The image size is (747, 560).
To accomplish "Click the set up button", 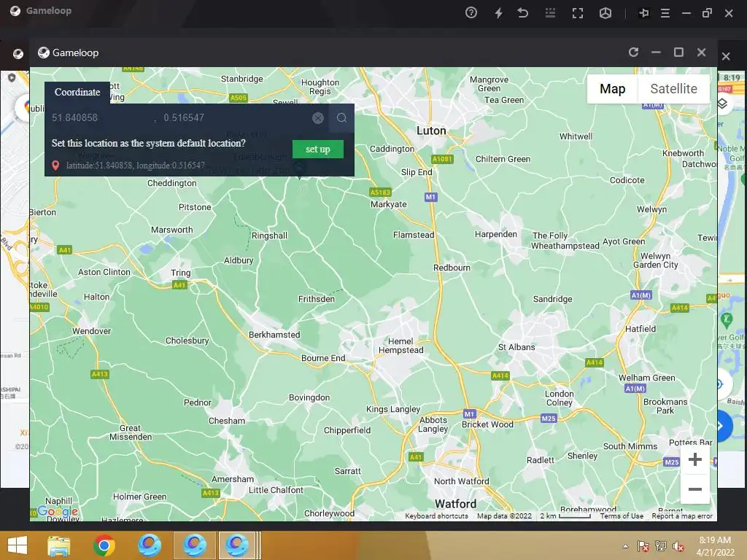I will (x=318, y=149).
